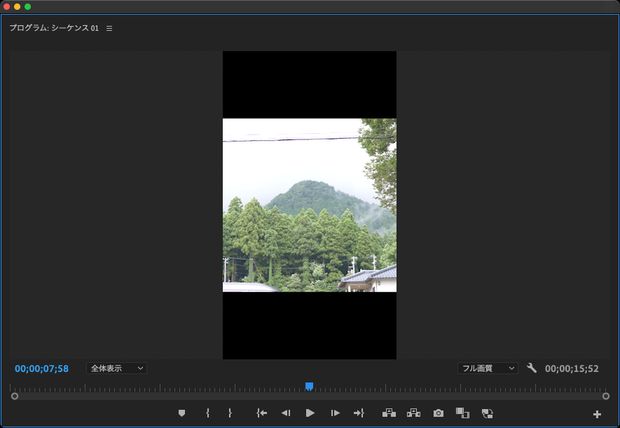Play the sequence
Screen dimensions: 620x428
[x=310, y=413]
